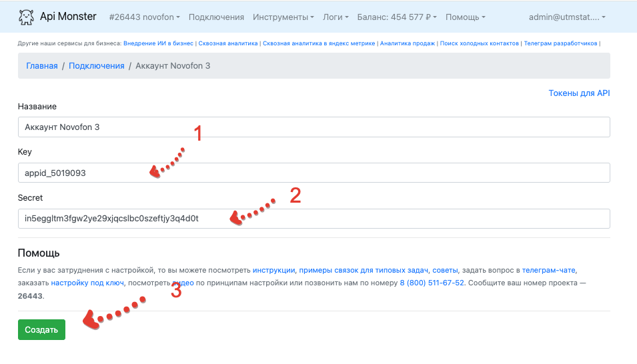Open the Аналитика продаж link
Image resolution: width=637 pixels, height=364 pixels.
[408, 43]
